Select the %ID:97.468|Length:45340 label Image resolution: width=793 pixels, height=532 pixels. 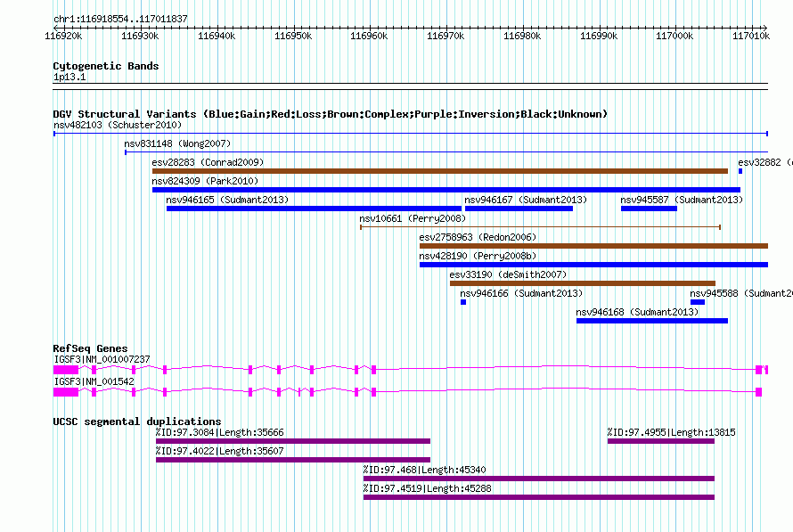coord(425,470)
